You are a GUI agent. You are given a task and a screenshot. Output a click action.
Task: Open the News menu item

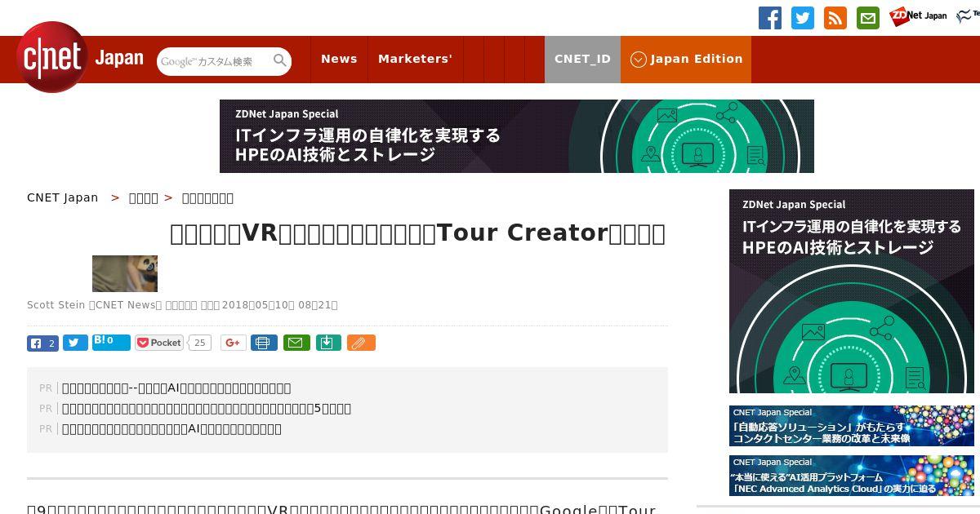(x=339, y=59)
